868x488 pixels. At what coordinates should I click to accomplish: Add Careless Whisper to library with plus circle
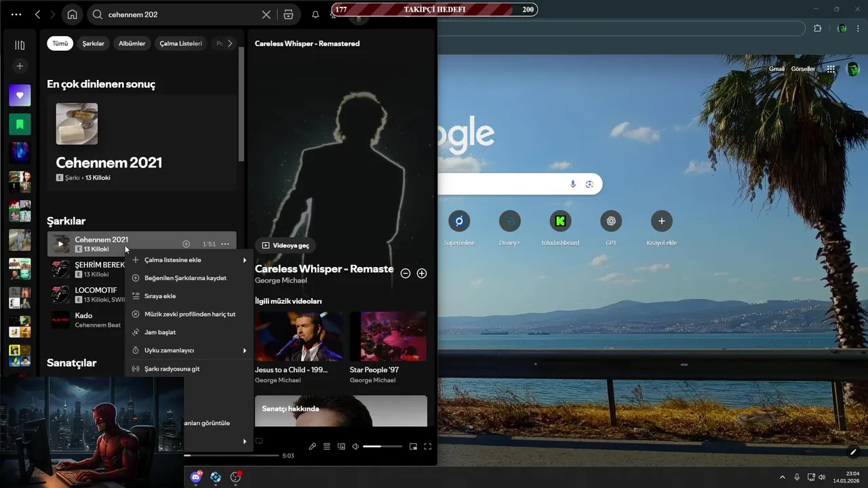422,274
